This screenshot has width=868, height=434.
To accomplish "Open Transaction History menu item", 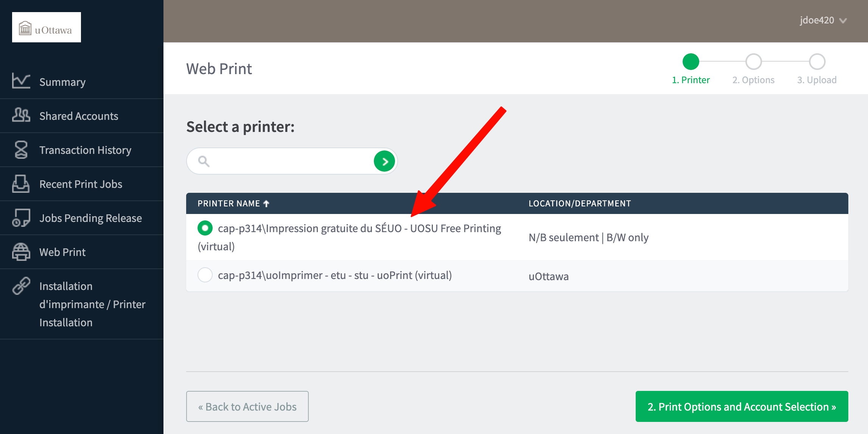I will (x=85, y=150).
